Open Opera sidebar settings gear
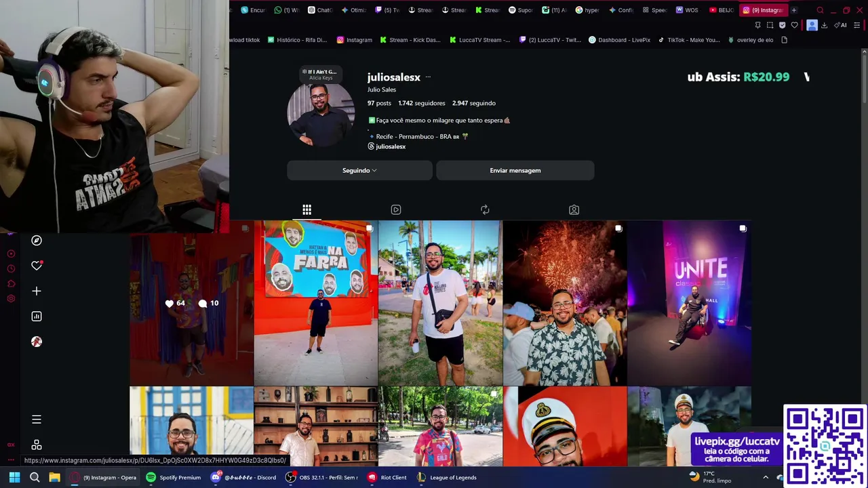The width and height of the screenshot is (868, 488). coord(11,298)
